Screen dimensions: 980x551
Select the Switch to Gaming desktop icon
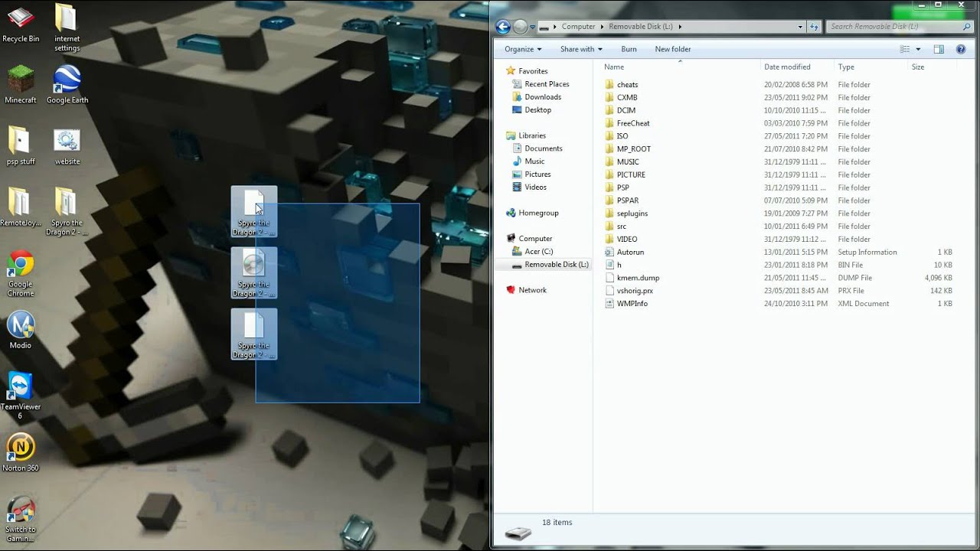(x=21, y=518)
